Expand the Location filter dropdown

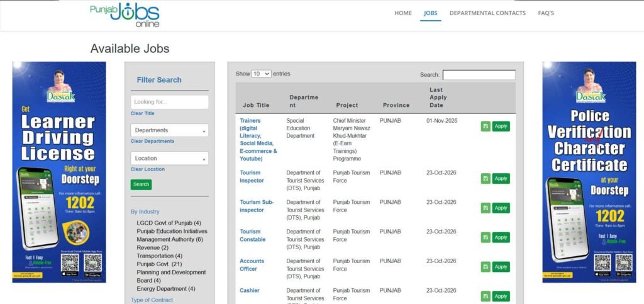pyautogui.click(x=170, y=158)
